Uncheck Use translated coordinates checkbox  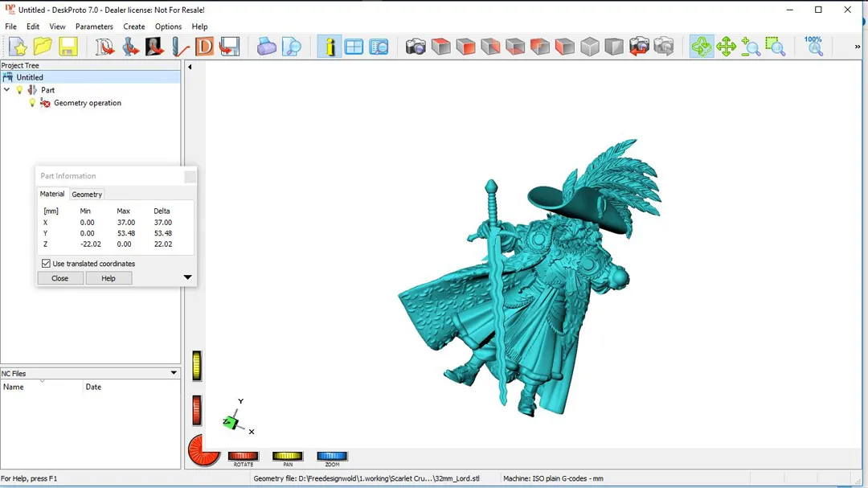coord(46,264)
